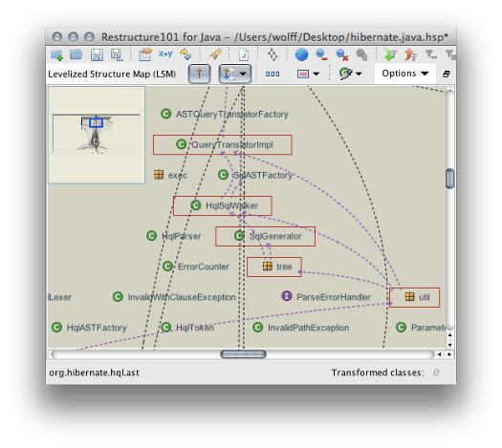This screenshot has width=502, height=448.
Task: Open the Options menu
Action: pyautogui.click(x=405, y=74)
